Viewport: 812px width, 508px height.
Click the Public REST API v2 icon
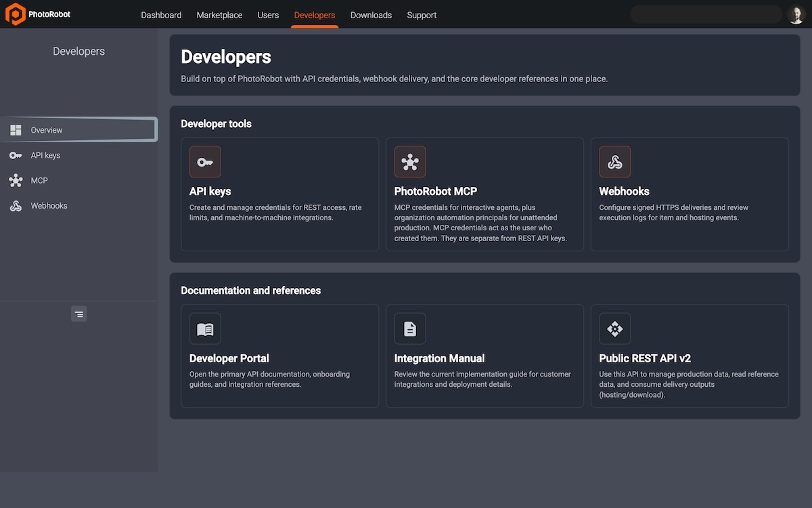click(615, 329)
